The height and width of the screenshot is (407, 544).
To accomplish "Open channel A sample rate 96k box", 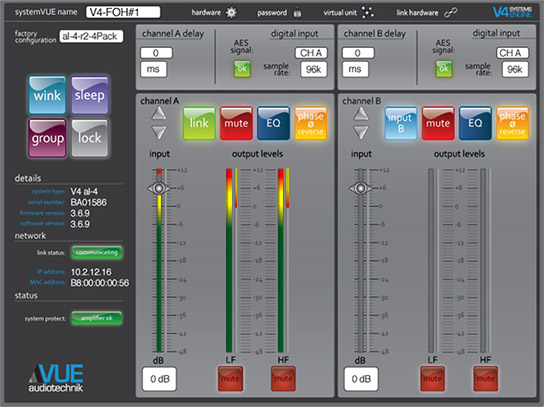I will [314, 69].
